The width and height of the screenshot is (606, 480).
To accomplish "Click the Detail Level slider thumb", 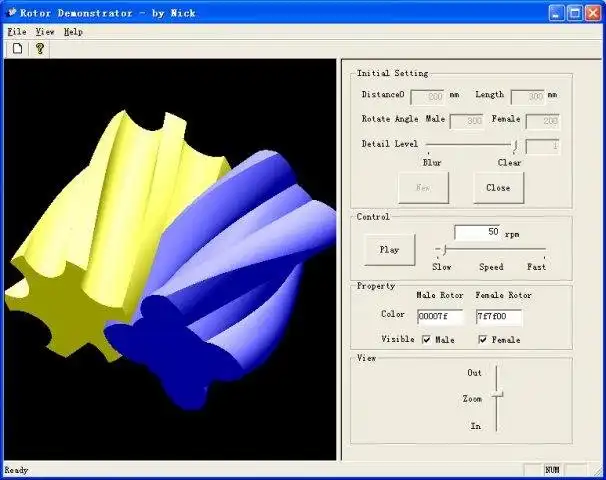I will (x=516, y=146).
